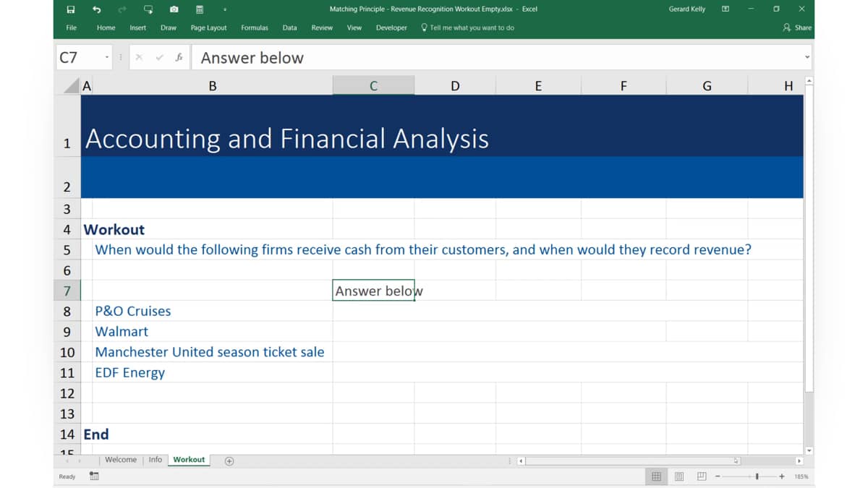This screenshot has width=868, height=488.
Task: Click the touch/mouse mode icon in quick access toolbar
Action: 148,9
